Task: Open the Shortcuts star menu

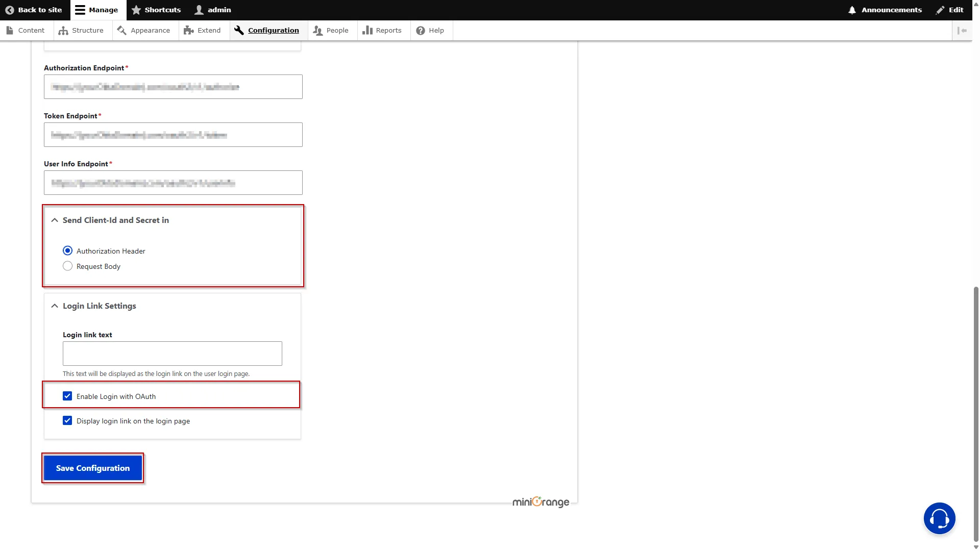Action: click(x=156, y=10)
